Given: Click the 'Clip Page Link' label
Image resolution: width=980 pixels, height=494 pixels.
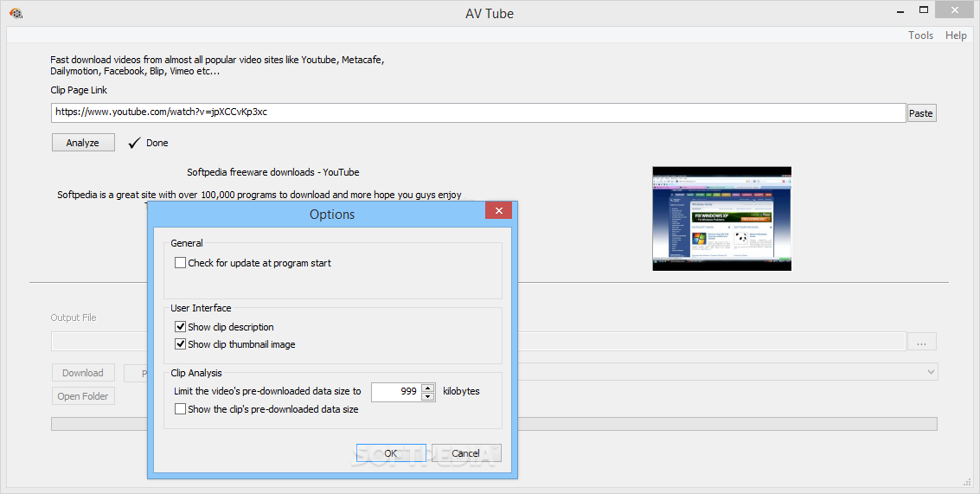Looking at the screenshot, I should point(79,90).
